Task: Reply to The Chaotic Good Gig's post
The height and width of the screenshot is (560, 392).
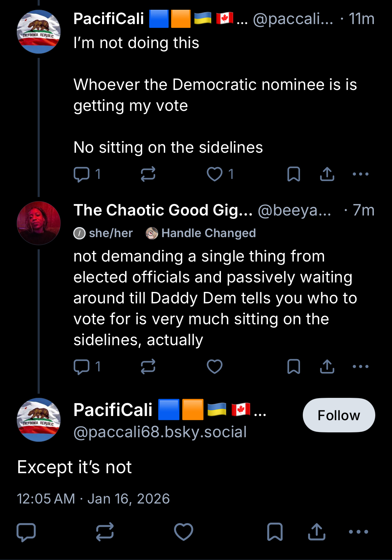Action: tap(82, 366)
